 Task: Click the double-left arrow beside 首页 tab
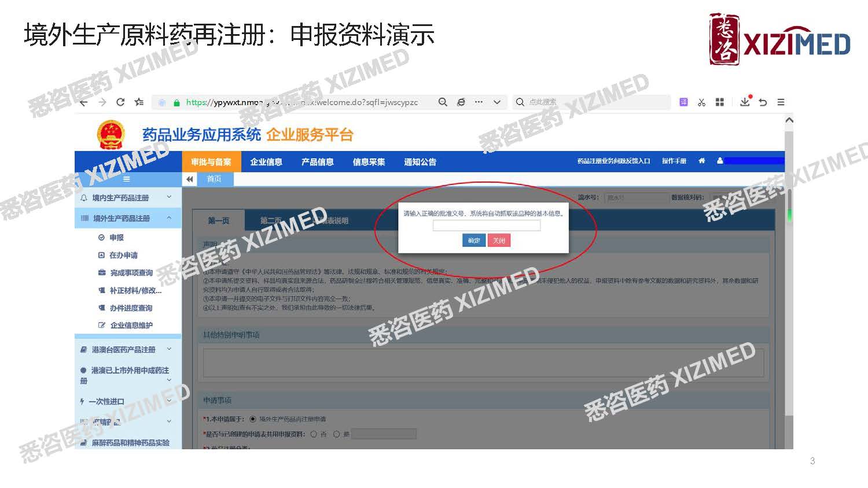pos(189,179)
